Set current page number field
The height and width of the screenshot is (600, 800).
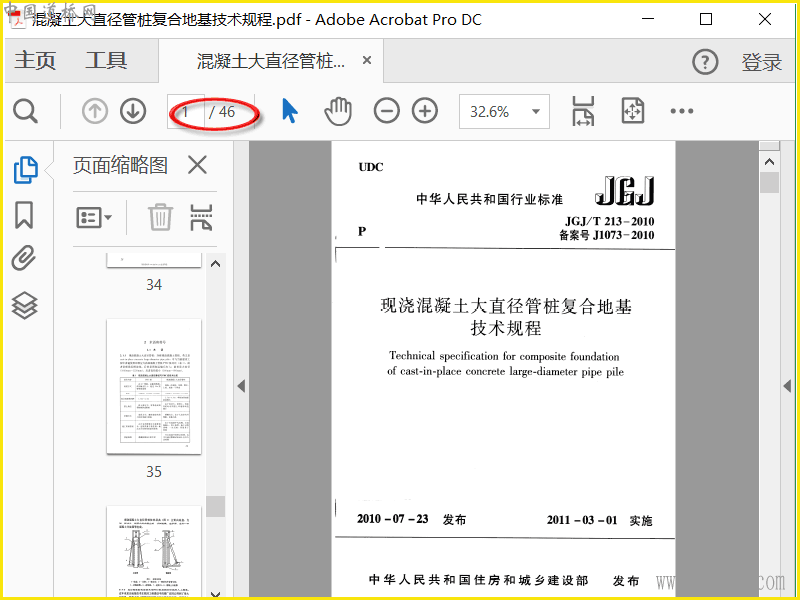tap(186, 111)
